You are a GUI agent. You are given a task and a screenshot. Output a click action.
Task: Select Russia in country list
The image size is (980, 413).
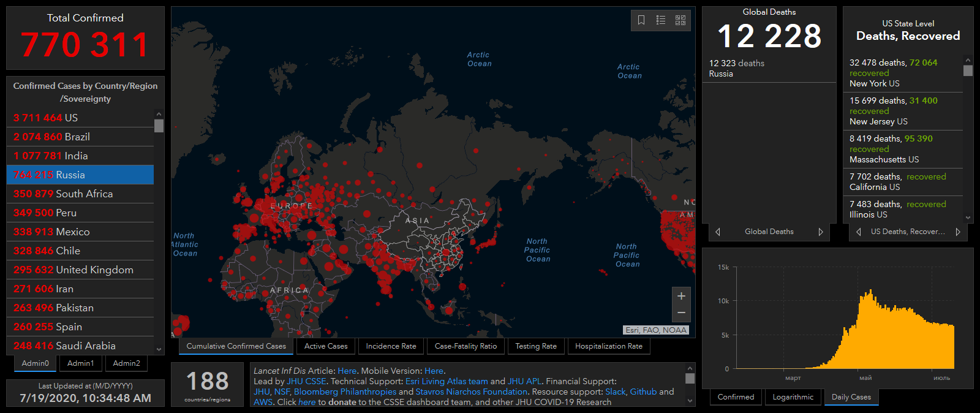coord(80,175)
